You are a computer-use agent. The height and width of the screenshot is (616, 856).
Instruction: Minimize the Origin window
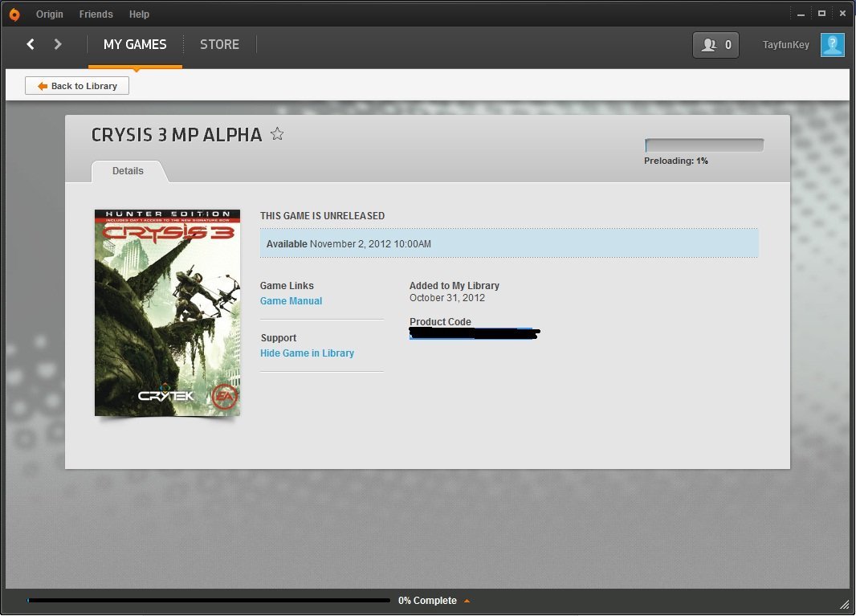801,14
